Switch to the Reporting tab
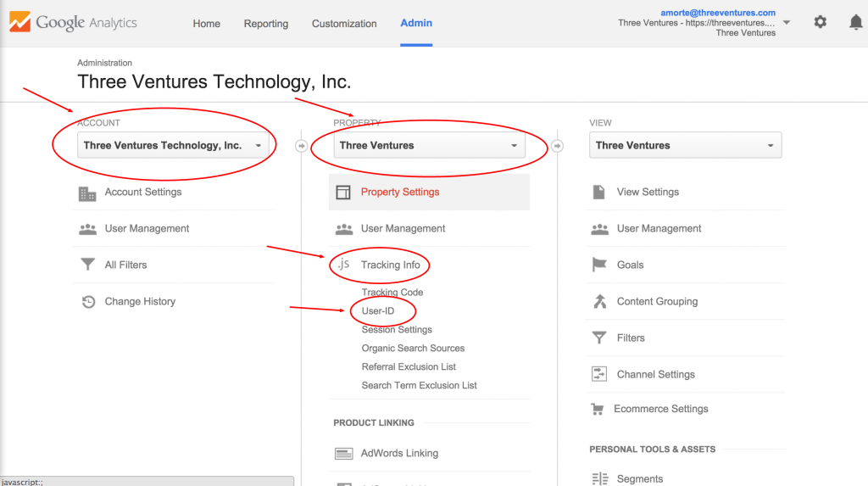Viewport: 868px width, 486px height. (265, 23)
